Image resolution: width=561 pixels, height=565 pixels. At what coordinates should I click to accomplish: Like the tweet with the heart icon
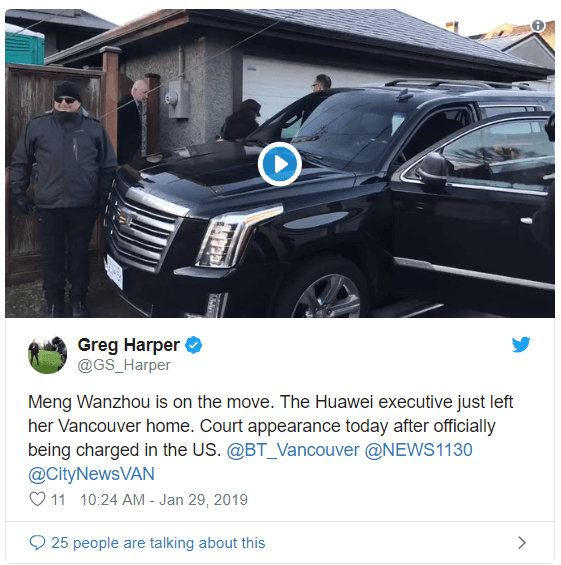(37, 499)
